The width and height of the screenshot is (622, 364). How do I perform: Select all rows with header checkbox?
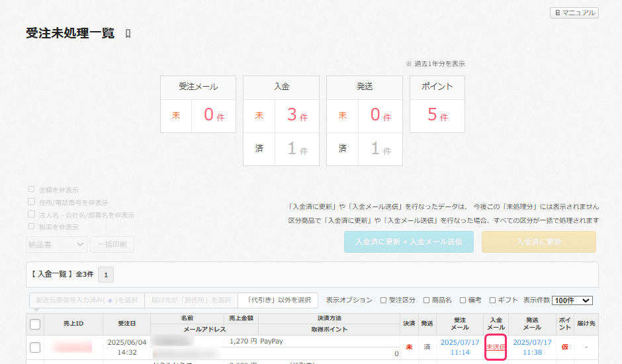point(35,324)
